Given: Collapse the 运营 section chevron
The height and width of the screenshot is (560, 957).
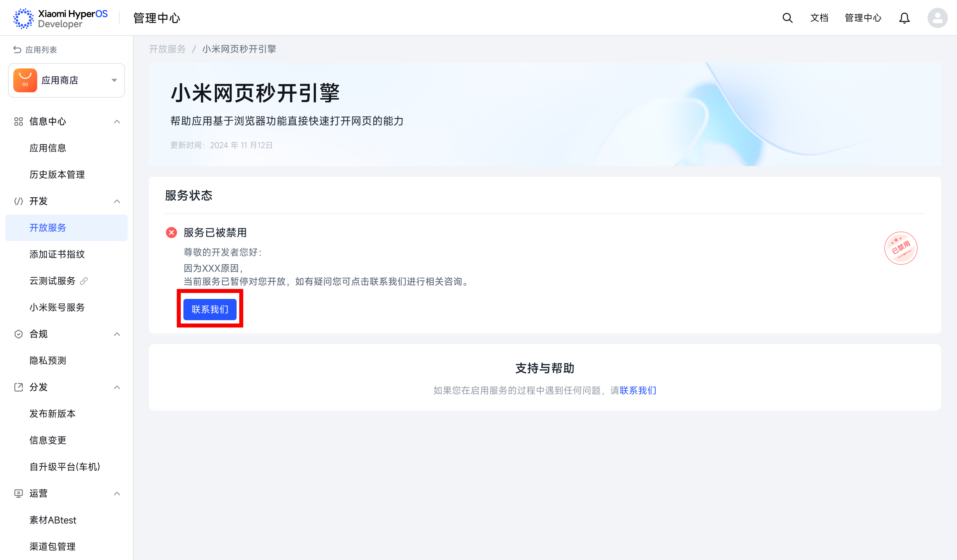Looking at the screenshot, I should tap(117, 494).
